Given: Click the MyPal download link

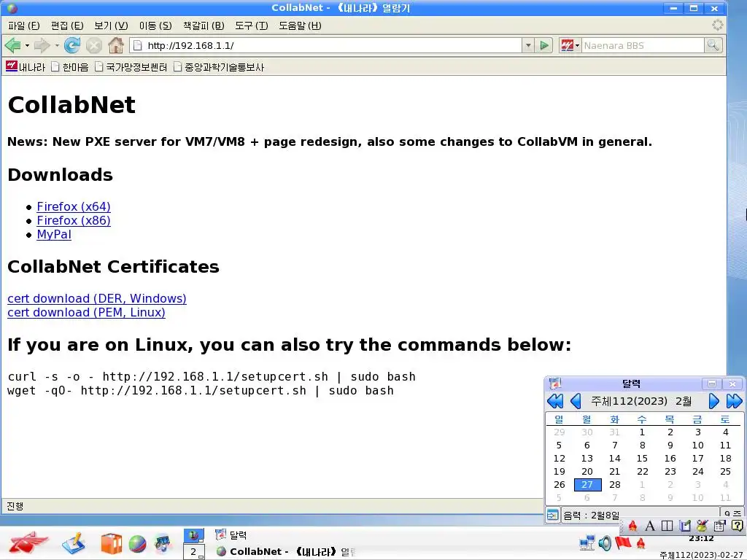Looking at the screenshot, I should pyautogui.click(x=54, y=234).
